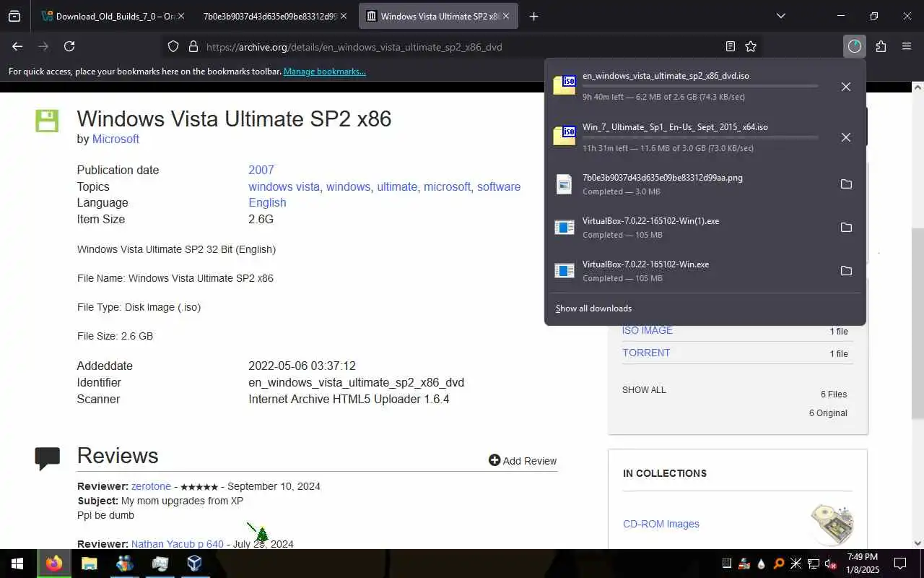The width and height of the screenshot is (924, 578).
Task: Open the VirtualBox-7.0.22-165102-Win(1).exe download entry
Action: coord(689,228)
